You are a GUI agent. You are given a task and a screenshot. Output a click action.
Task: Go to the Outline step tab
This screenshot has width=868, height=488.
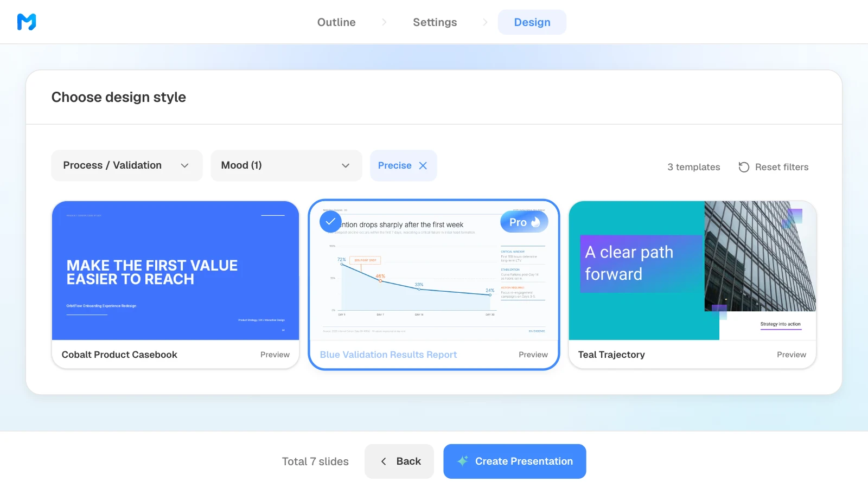(x=336, y=22)
